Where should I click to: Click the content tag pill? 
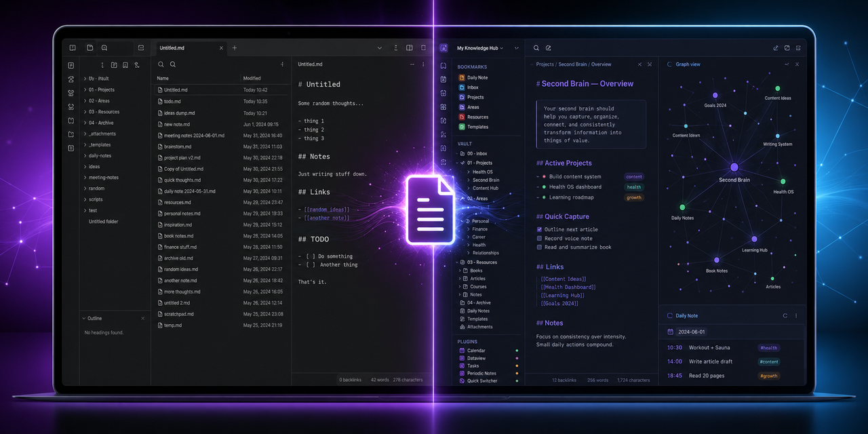point(634,177)
